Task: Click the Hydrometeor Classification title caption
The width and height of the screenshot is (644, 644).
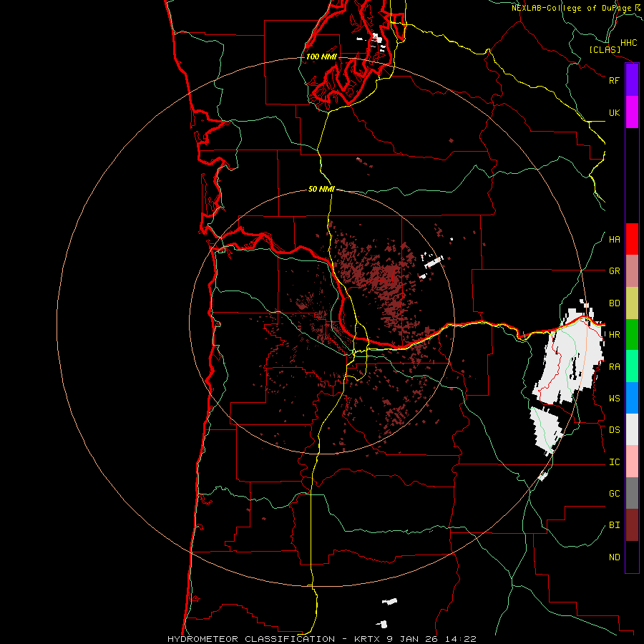Action: [322, 639]
